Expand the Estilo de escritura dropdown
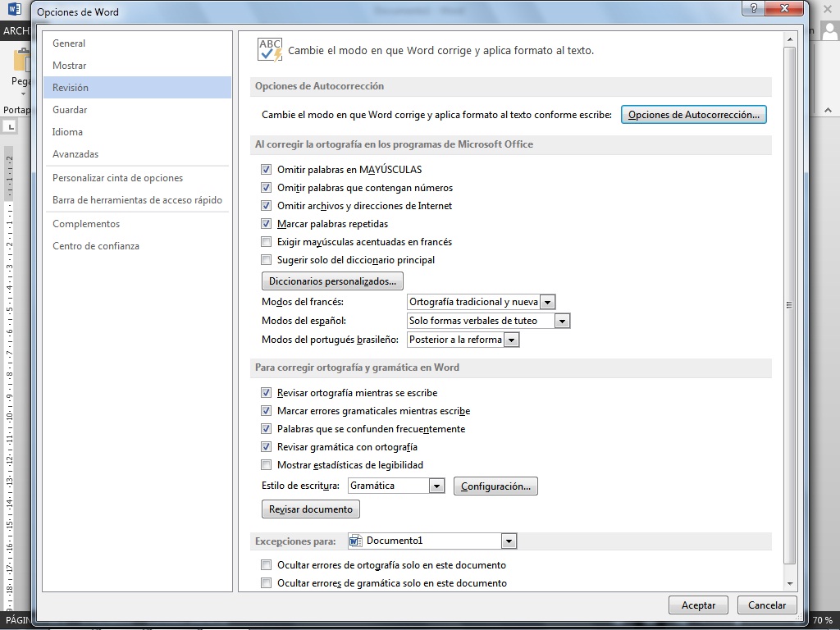The height and width of the screenshot is (630, 840). click(436, 486)
